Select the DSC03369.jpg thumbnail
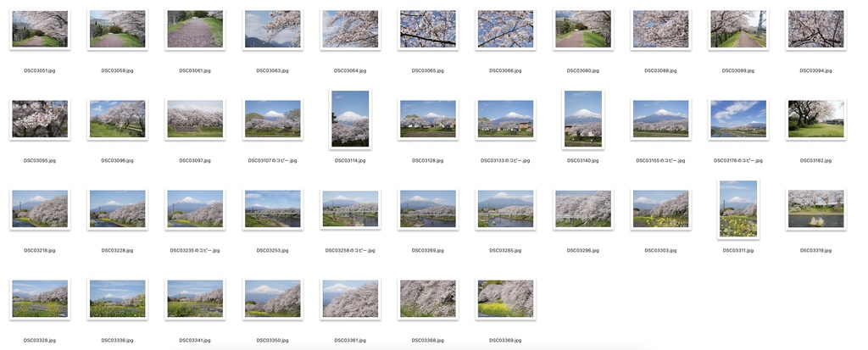Screen dimensions: 868x350 pyautogui.click(x=505, y=299)
